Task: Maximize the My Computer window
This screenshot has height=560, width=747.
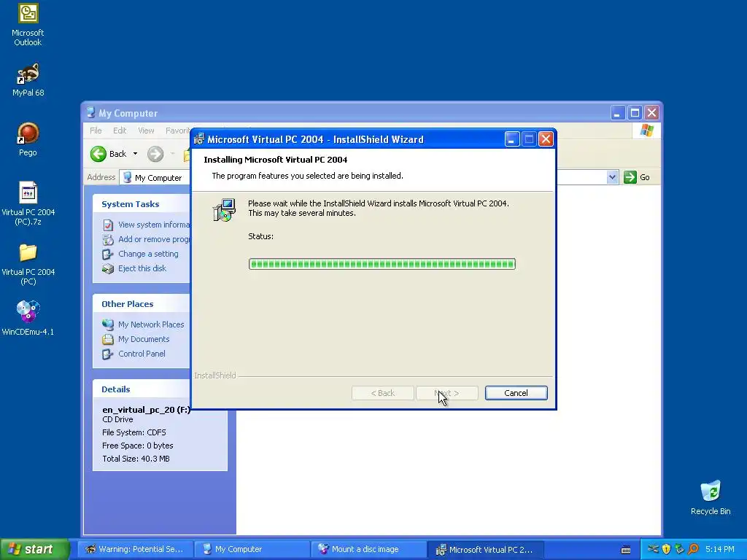Action: (635, 113)
